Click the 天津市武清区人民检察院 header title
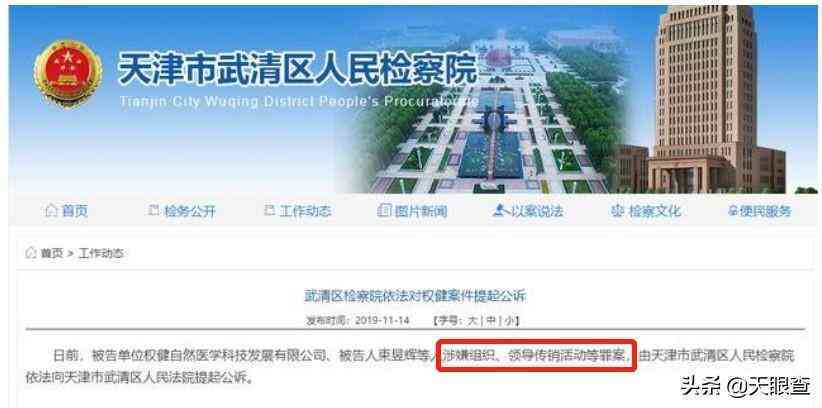Screen dimensions: 822x408 click(x=298, y=67)
